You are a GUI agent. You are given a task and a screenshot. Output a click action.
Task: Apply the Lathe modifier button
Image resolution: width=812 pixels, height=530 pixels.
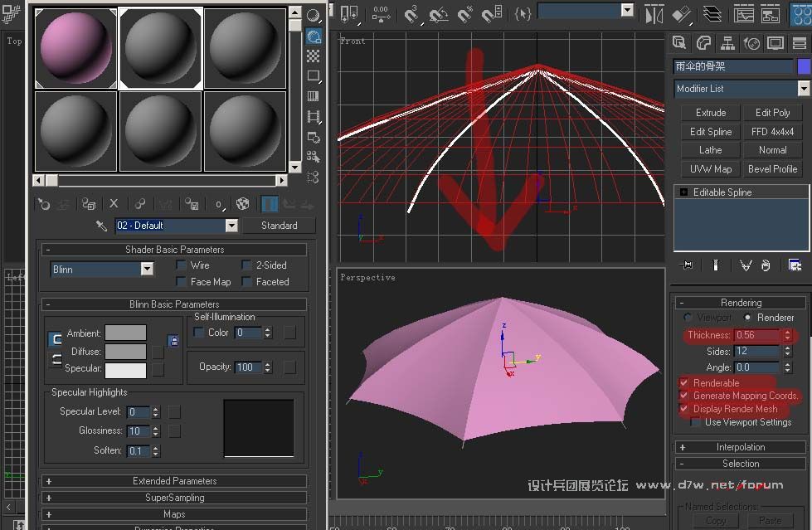point(711,150)
